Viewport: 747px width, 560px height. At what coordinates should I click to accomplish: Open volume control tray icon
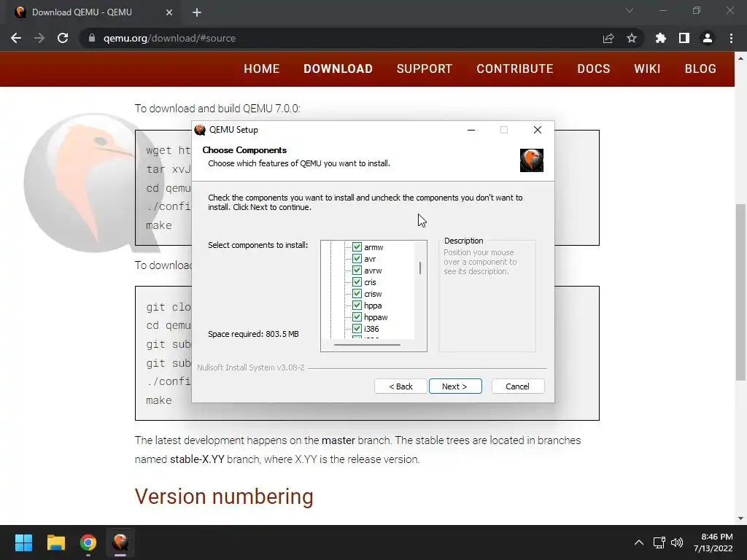point(677,542)
